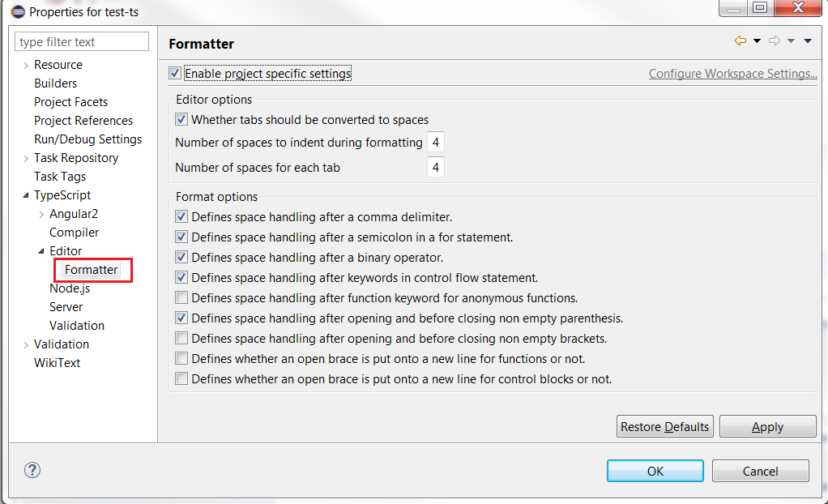This screenshot has width=828, height=504.
Task: Click the back navigation arrow icon
Action: pyautogui.click(x=741, y=39)
